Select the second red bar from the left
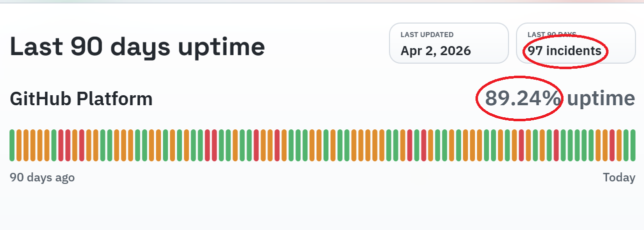The height and width of the screenshot is (230, 644). point(68,145)
